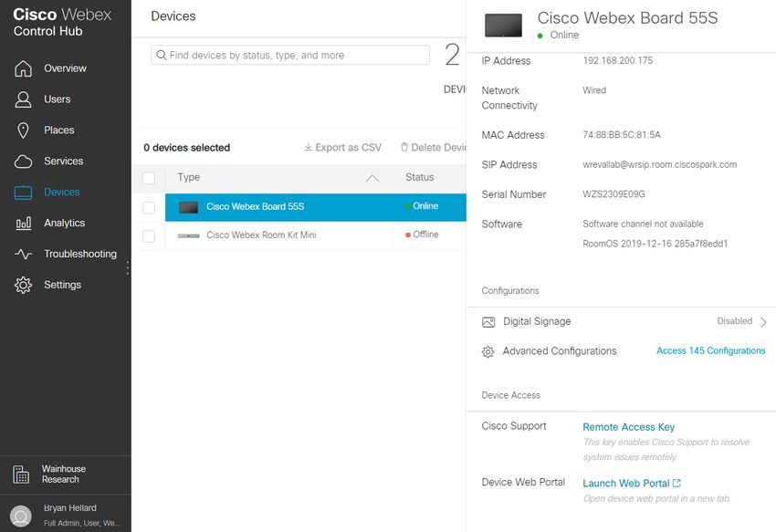
Task: Sort by Type using the column arrow
Action: click(372, 178)
